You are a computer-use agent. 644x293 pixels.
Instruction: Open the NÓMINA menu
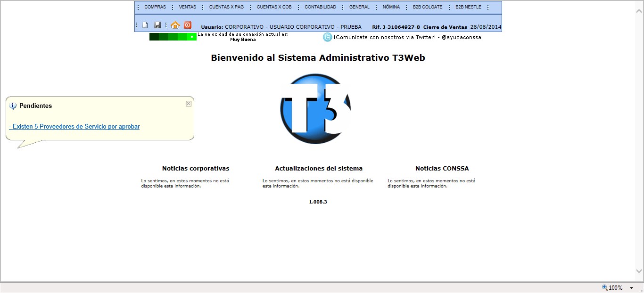(x=391, y=7)
